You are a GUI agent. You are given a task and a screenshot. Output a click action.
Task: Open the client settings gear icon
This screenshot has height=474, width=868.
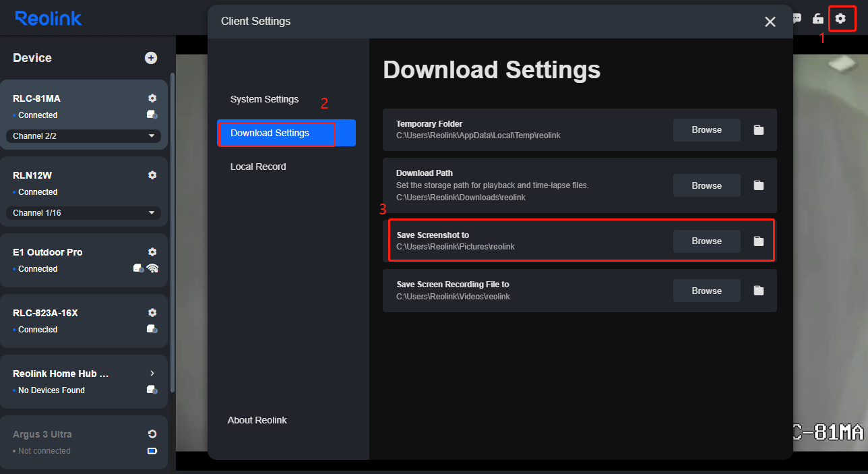point(840,18)
